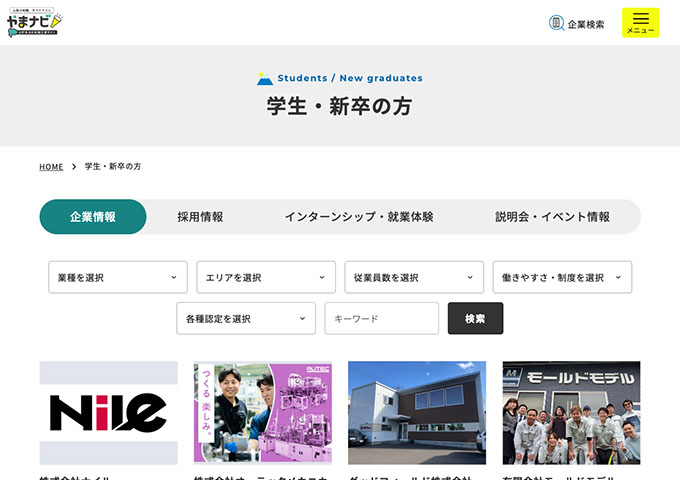Go to the HOME breadcrumb link
This screenshot has height=480, width=680.
coord(51,167)
